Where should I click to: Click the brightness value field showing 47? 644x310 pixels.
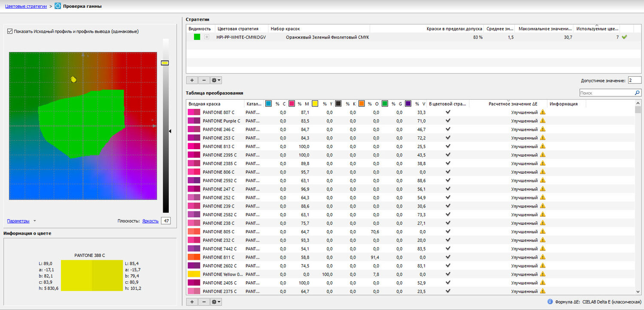pos(165,221)
